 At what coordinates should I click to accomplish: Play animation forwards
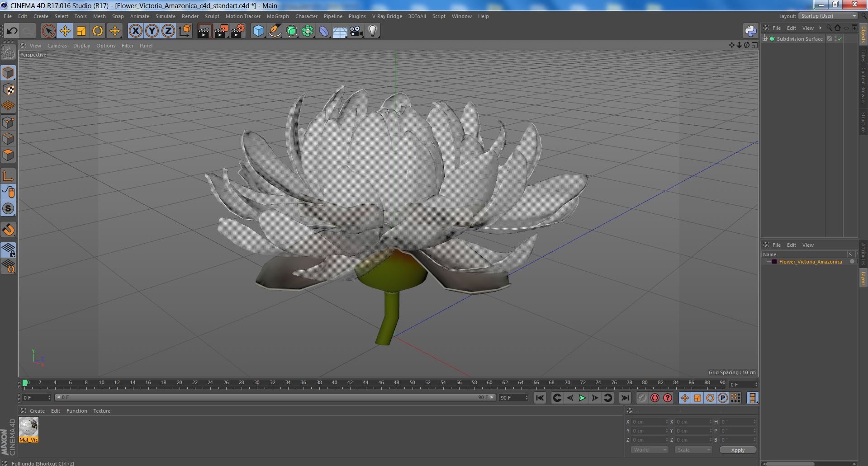point(582,398)
